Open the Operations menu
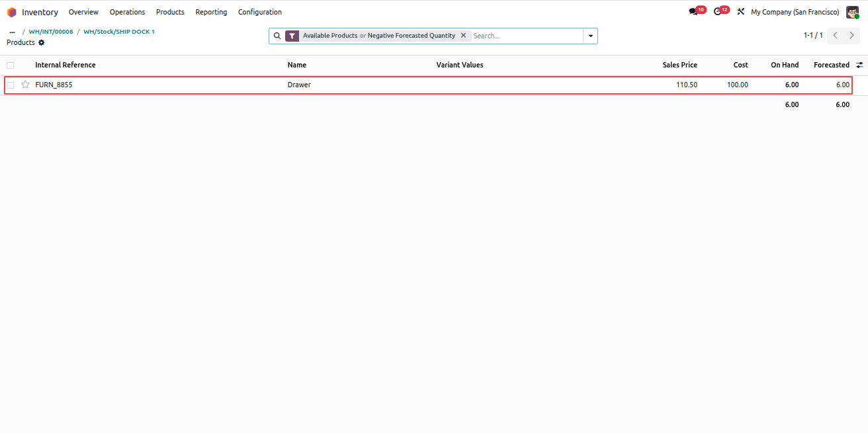The height and width of the screenshot is (433, 868). coord(127,12)
